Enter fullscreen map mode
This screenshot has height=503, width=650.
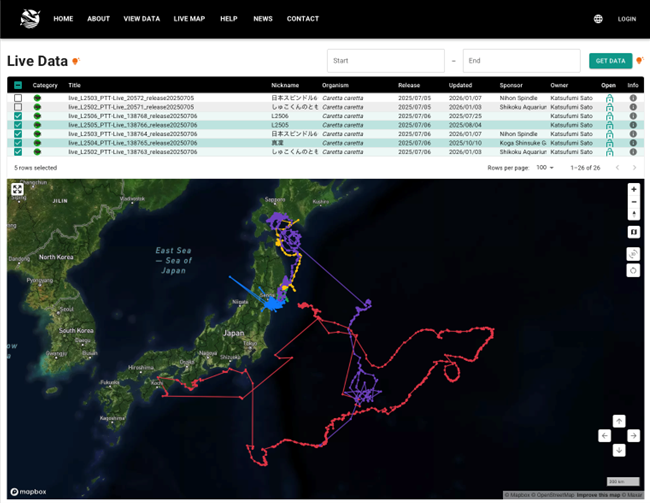pos(18,189)
